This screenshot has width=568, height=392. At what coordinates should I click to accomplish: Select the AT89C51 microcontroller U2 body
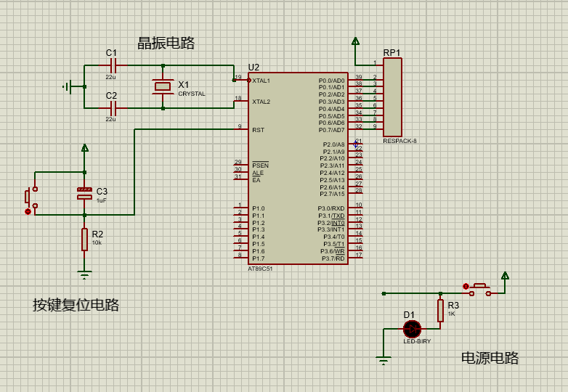tap(298, 168)
